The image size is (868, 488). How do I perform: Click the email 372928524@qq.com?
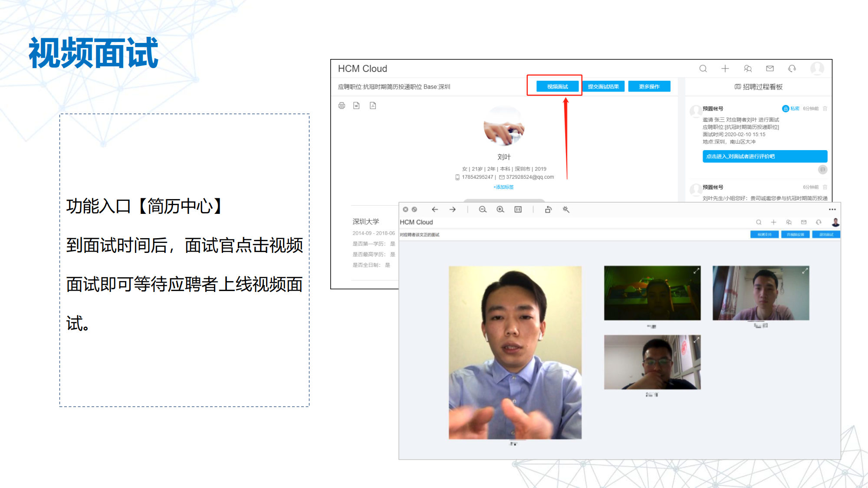coord(529,177)
